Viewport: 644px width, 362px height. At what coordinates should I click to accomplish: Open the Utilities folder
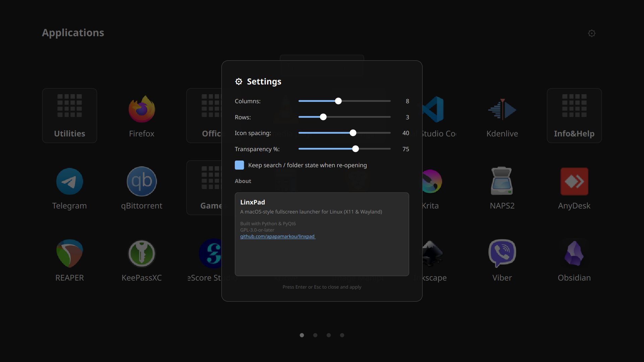tap(69, 116)
